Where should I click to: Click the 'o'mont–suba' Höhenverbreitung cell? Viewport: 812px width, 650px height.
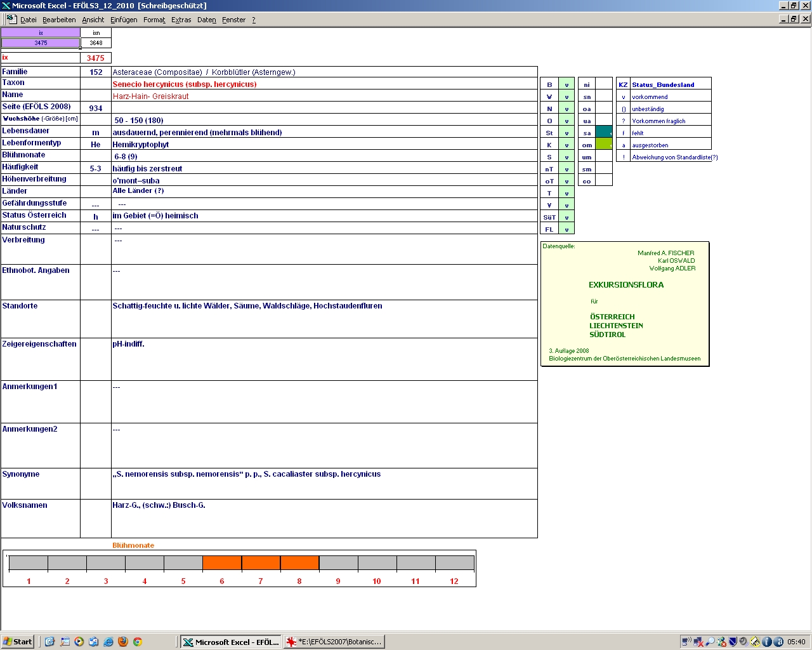point(324,180)
